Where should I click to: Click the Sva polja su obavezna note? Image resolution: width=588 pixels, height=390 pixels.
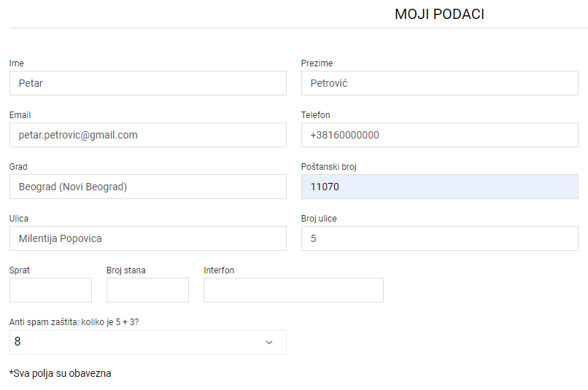click(x=60, y=373)
